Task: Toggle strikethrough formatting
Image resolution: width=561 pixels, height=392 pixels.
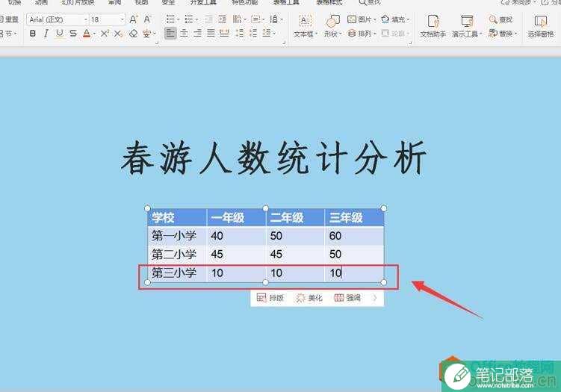Action: pyautogui.click(x=73, y=34)
